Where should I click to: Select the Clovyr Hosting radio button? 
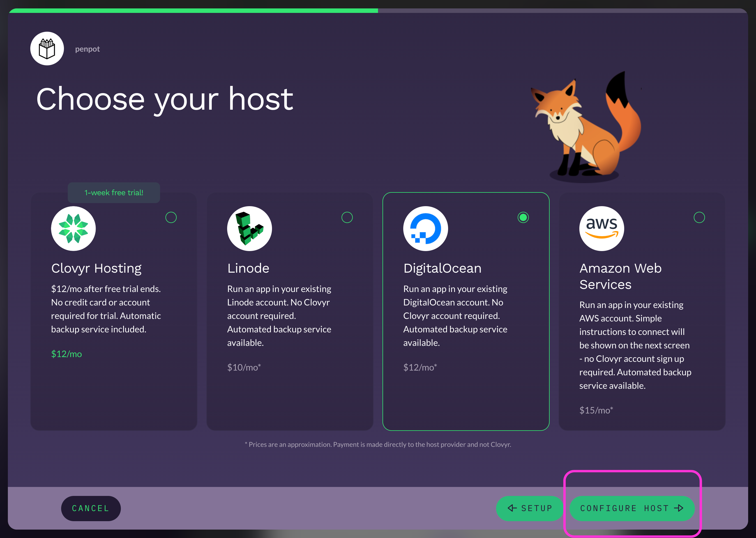171,217
